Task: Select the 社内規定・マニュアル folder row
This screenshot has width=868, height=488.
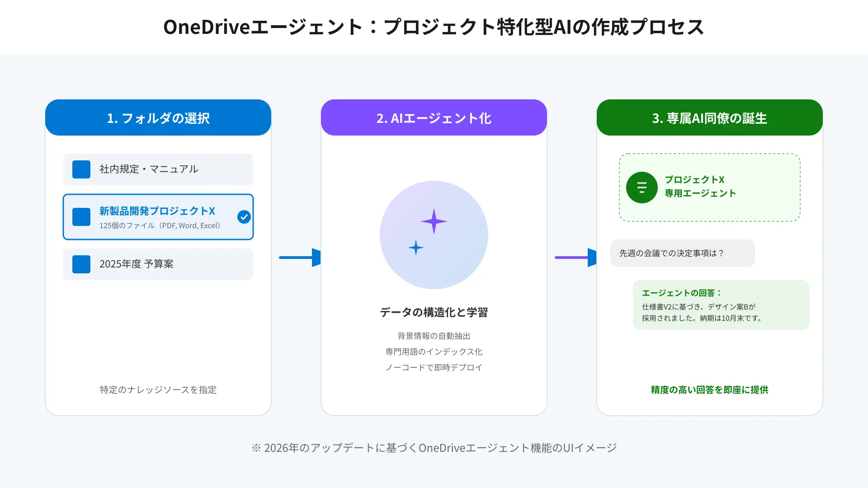Action: (x=158, y=169)
